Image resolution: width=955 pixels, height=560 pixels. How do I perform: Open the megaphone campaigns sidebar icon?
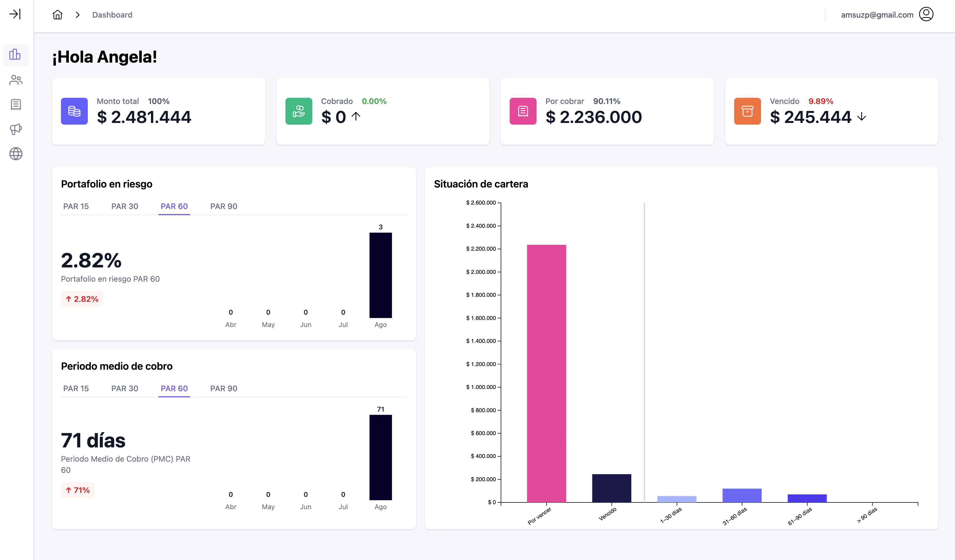pyautogui.click(x=16, y=129)
